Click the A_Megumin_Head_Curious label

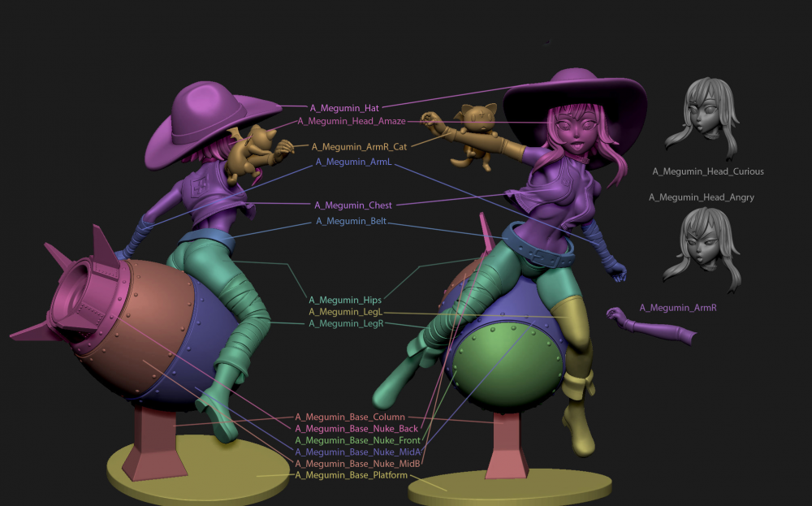pyautogui.click(x=708, y=171)
